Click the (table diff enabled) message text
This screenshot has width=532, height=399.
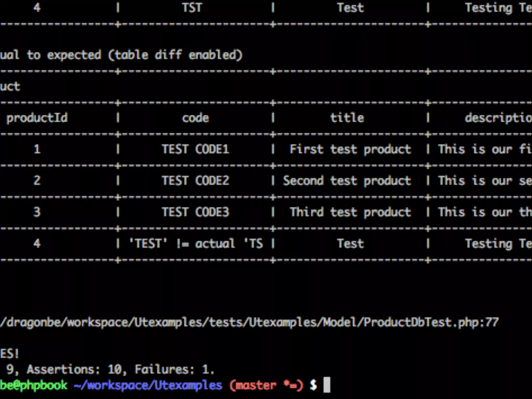[175, 55]
